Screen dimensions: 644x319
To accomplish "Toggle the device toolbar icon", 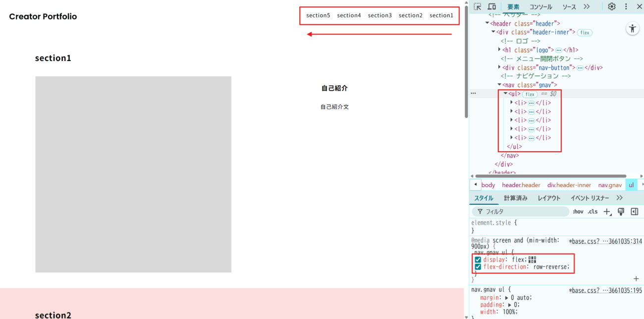I will (492, 6).
